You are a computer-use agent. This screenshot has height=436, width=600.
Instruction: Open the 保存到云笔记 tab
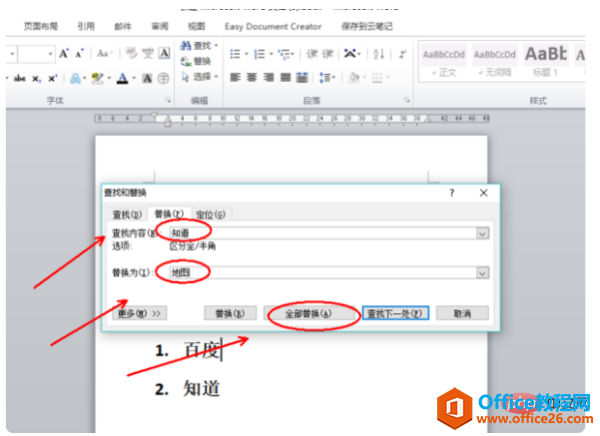click(367, 26)
